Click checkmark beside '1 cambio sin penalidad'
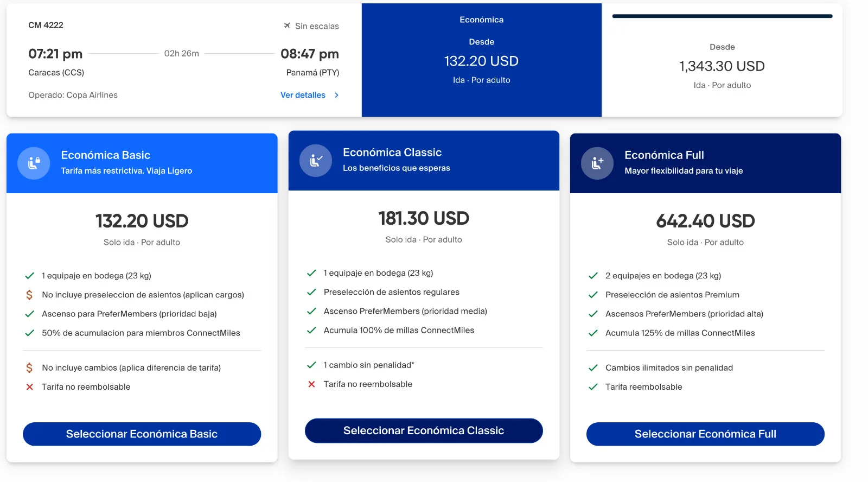This screenshot has height=482, width=868. pyautogui.click(x=311, y=365)
